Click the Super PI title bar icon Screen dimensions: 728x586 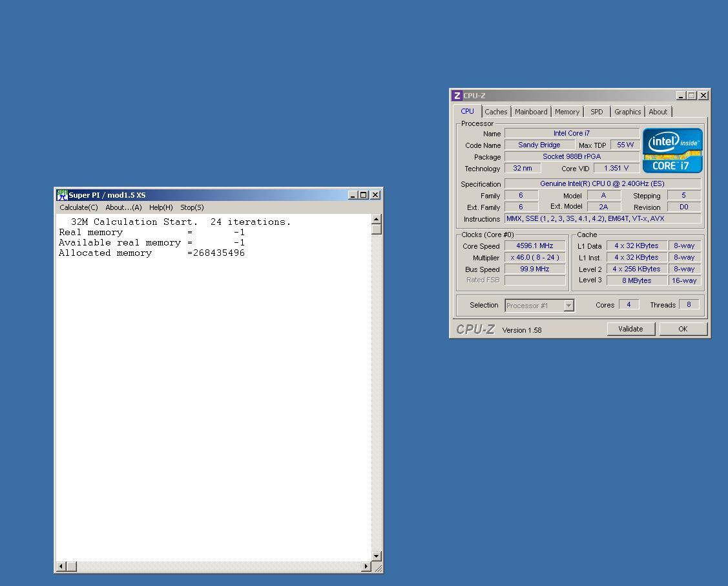[62, 195]
